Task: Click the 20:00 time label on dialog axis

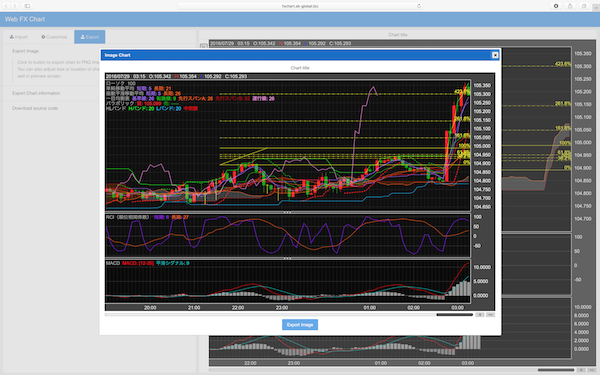Action: pyautogui.click(x=150, y=308)
